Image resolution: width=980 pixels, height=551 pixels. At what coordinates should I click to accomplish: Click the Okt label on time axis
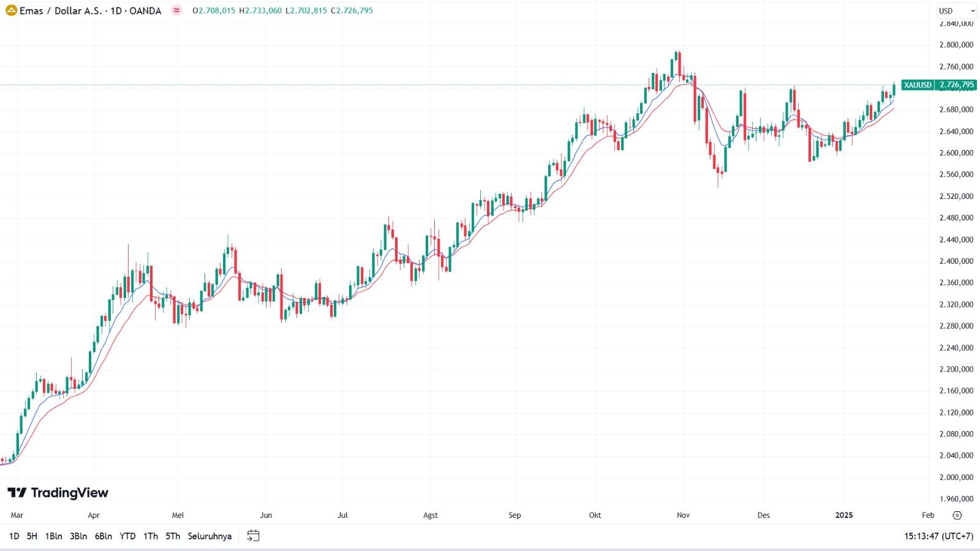tap(595, 515)
